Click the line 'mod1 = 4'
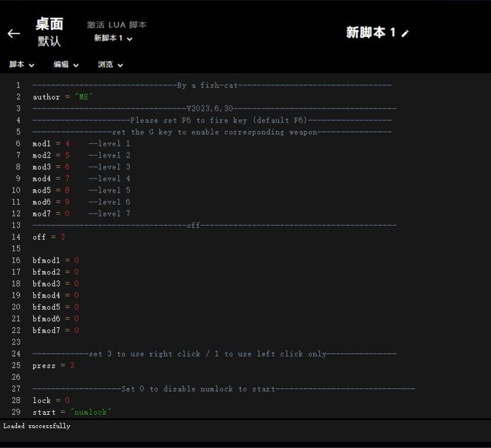Image resolution: width=491 pixels, height=448 pixels. 51,143
